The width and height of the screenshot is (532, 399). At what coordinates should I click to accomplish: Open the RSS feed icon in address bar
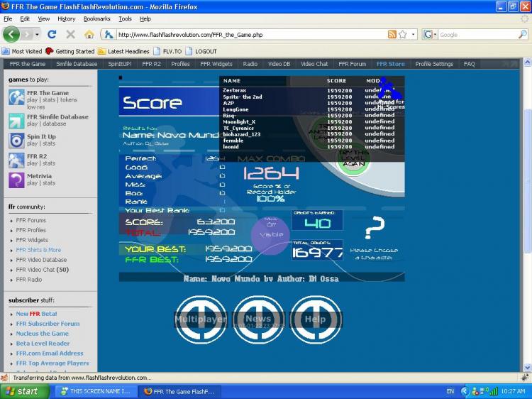tap(392, 34)
